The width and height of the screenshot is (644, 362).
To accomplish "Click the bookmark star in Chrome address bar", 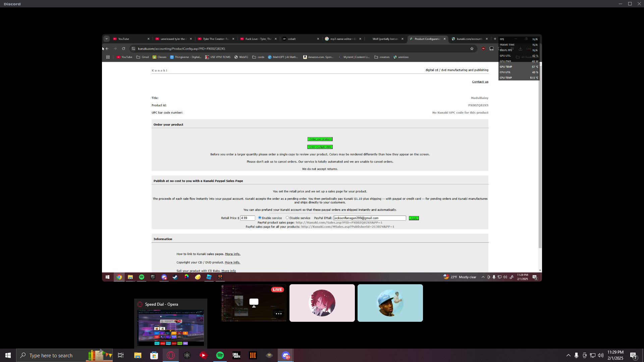I will click(472, 49).
